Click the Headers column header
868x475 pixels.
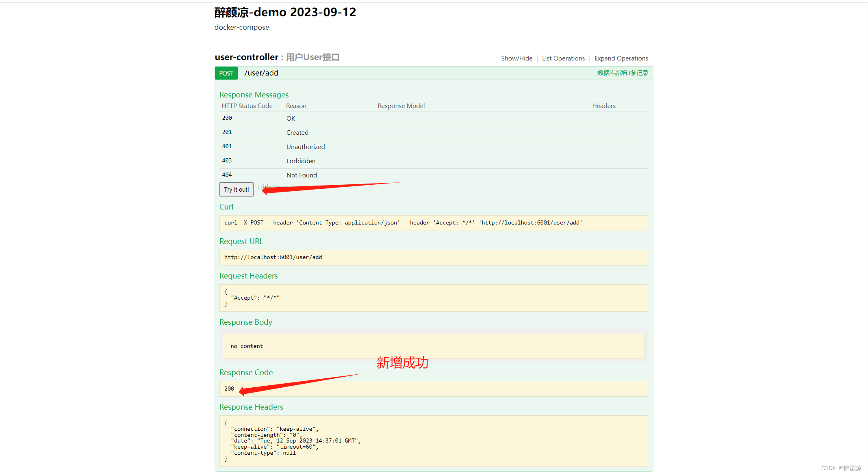point(604,106)
